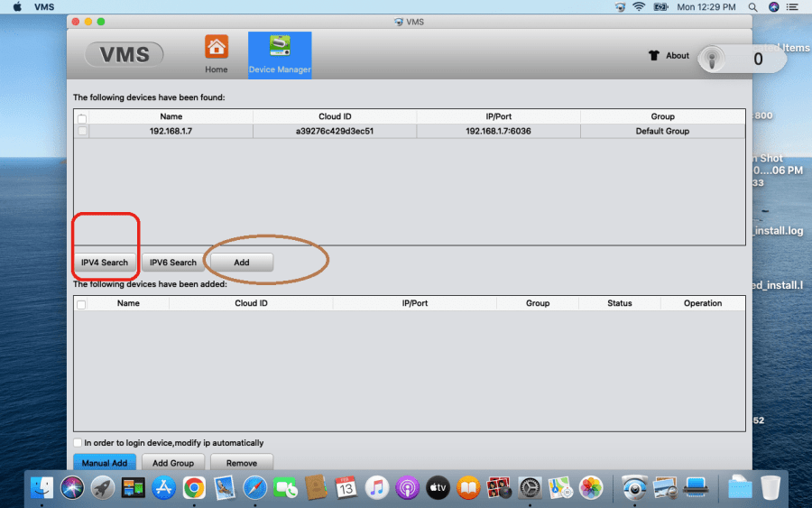The image size is (812, 508).
Task: Open the Home icon in toolbar
Action: point(216,49)
